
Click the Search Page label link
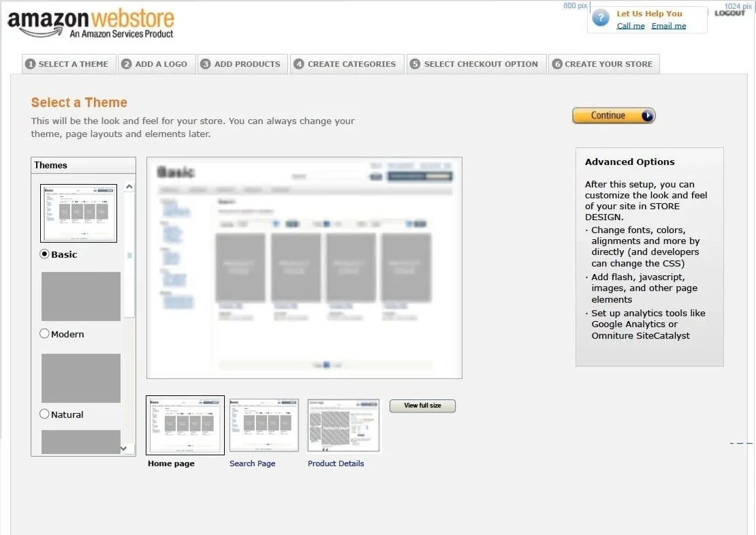[x=252, y=463]
